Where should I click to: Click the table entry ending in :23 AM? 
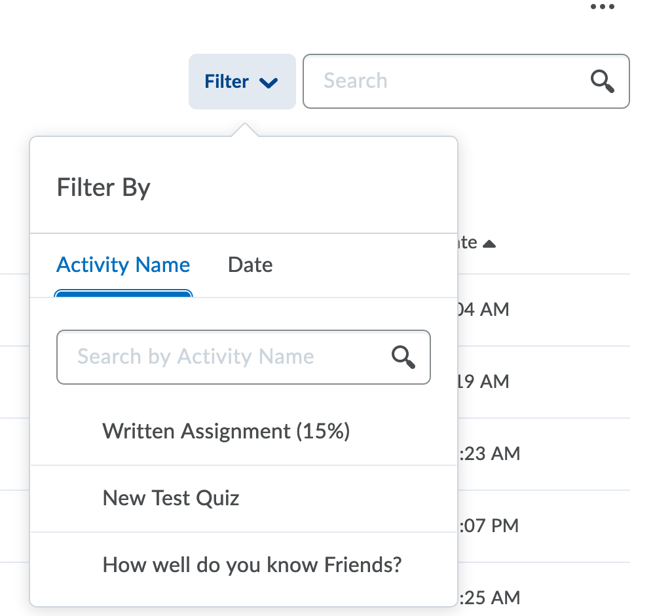[x=489, y=453]
